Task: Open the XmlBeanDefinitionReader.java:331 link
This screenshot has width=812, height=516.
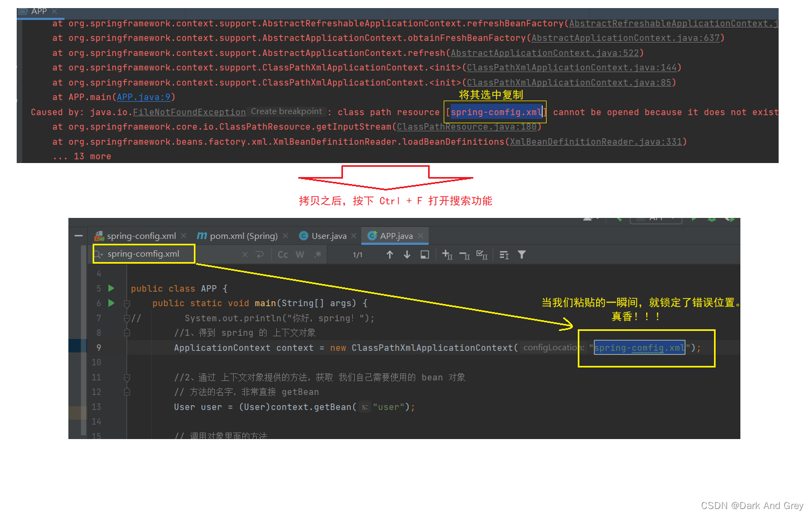Action: click(x=596, y=142)
